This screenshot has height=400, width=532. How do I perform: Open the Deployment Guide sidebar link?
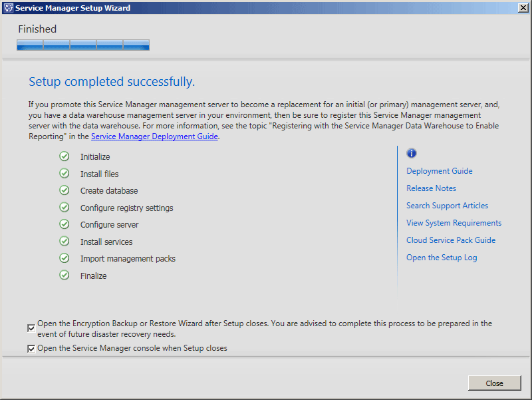[x=440, y=171]
